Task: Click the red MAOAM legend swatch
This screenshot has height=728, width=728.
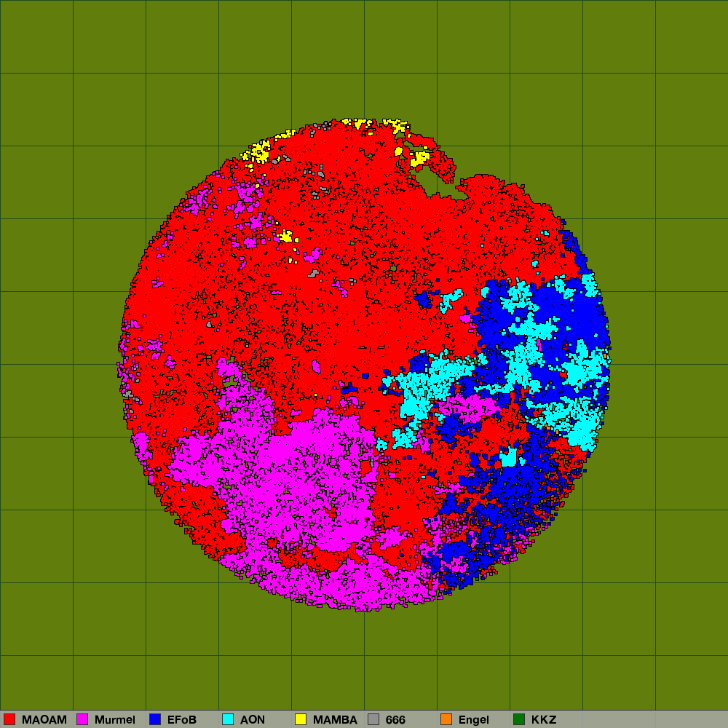Action: [x=9, y=719]
